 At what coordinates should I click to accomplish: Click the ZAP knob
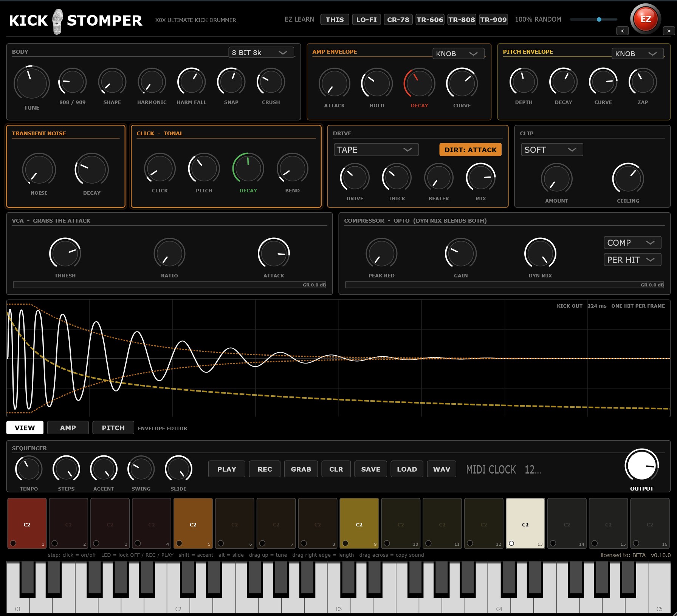(x=643, y=82)
